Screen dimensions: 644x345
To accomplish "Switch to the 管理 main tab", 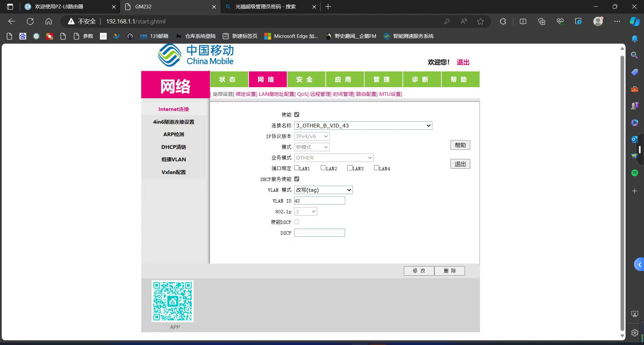I will click(x=383, y=79).
